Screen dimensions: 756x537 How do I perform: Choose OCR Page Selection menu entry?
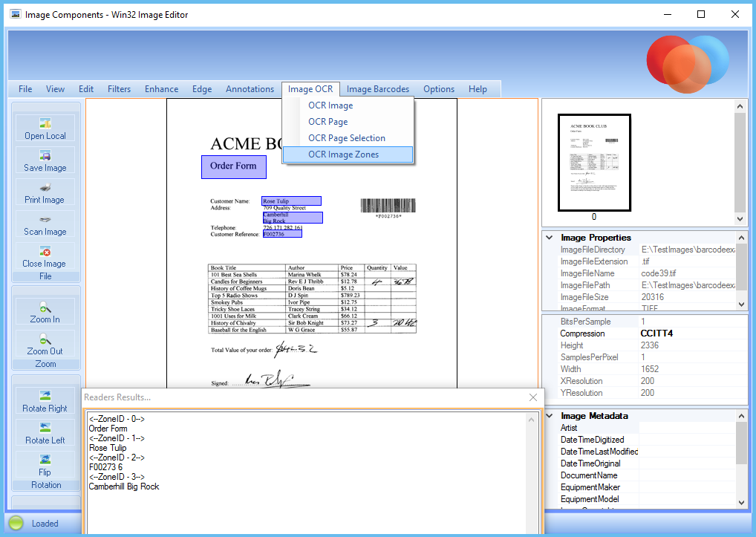tap(348, 138)
